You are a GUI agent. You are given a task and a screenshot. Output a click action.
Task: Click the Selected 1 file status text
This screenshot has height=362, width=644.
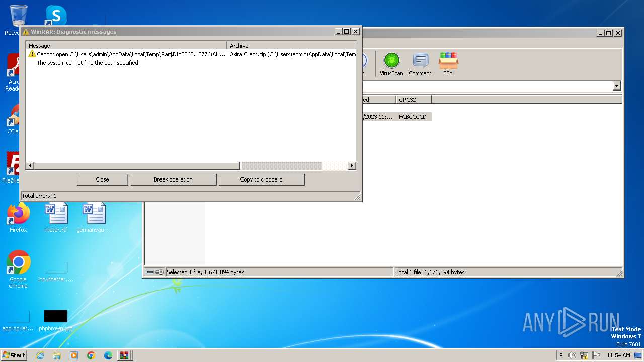tap(205, 272)
